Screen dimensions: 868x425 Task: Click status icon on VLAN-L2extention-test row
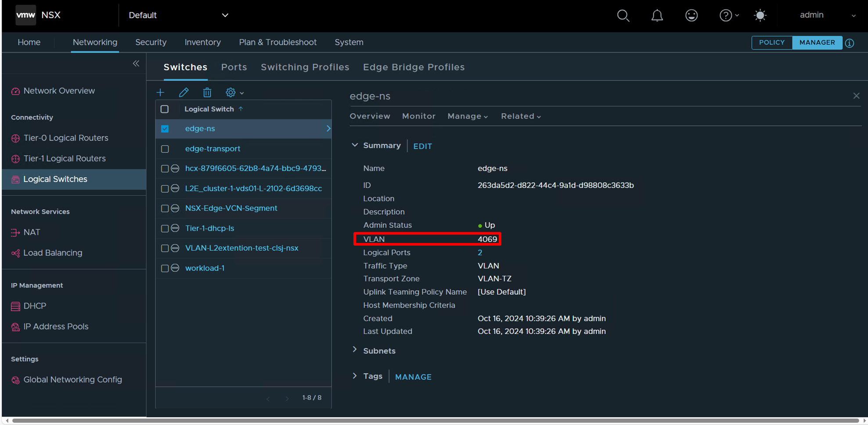click(x=175, y=248)
